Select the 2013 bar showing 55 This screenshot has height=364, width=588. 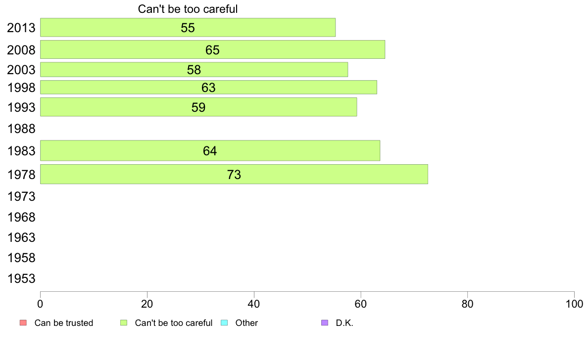pyautogui.click(x=188, y=27)
